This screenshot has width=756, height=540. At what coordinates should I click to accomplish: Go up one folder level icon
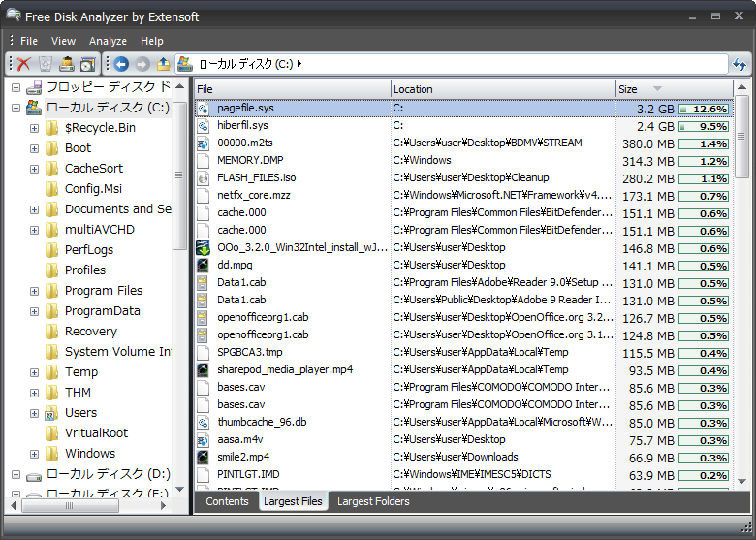164,64
